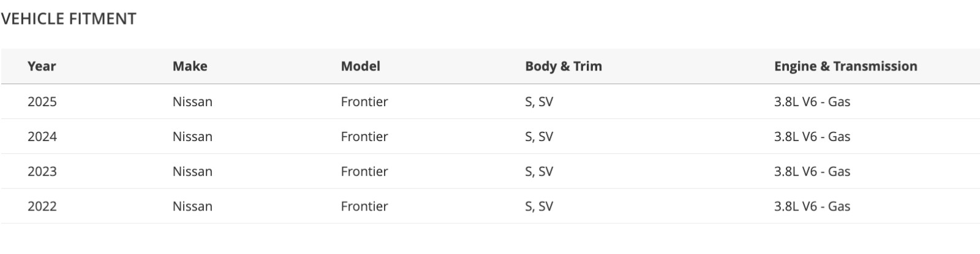Image resolution: width=980 pixels, height=254 pixels.
Task: Click 3.8L V6 - Gas in 2024 row
Action: click(x=812, y=137)
